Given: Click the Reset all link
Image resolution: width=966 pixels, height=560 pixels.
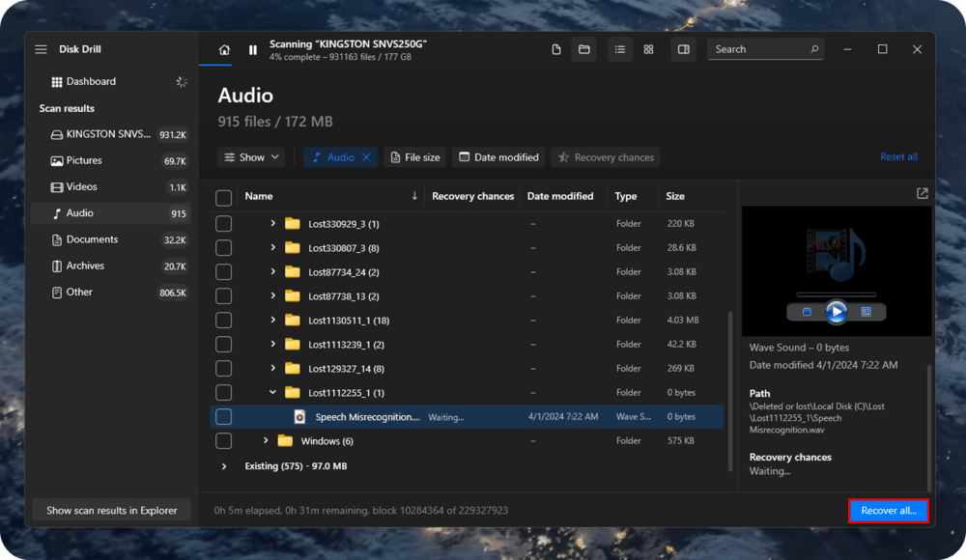Looking at the screenshot, I should (x=898, y=157).
